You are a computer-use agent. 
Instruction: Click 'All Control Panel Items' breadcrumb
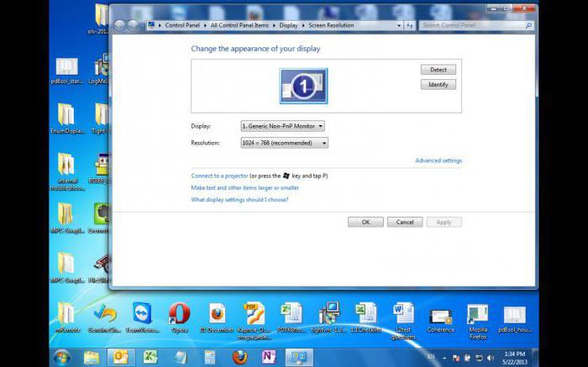[239, 25]
